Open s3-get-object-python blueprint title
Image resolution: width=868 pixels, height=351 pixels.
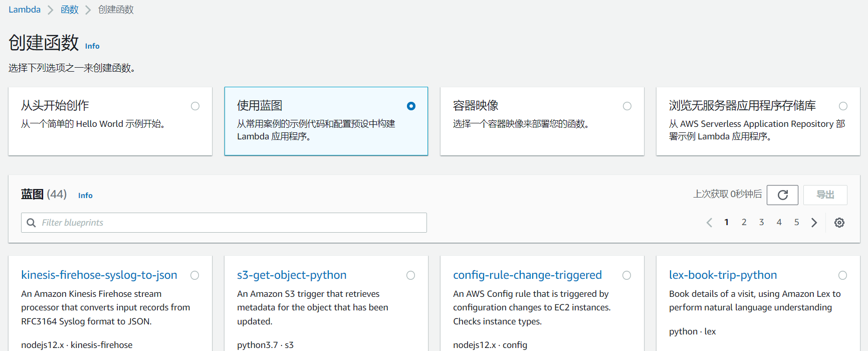[292, 275]
